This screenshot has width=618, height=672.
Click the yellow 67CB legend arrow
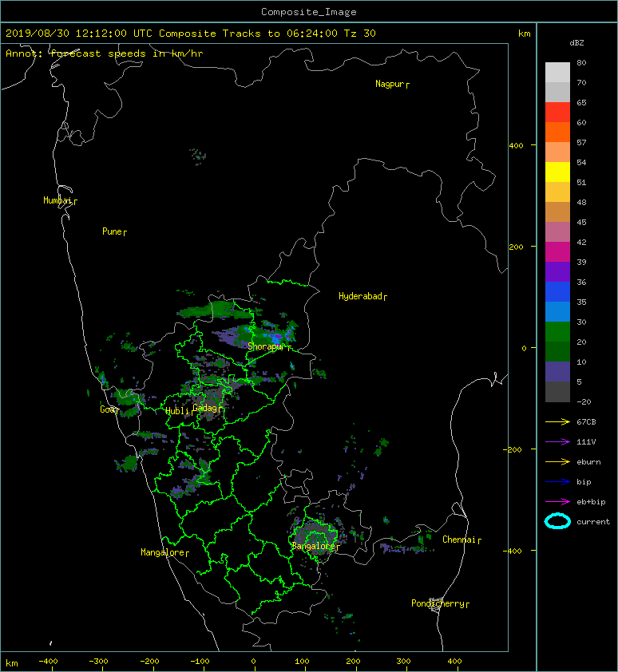click(x=557, y=421)
